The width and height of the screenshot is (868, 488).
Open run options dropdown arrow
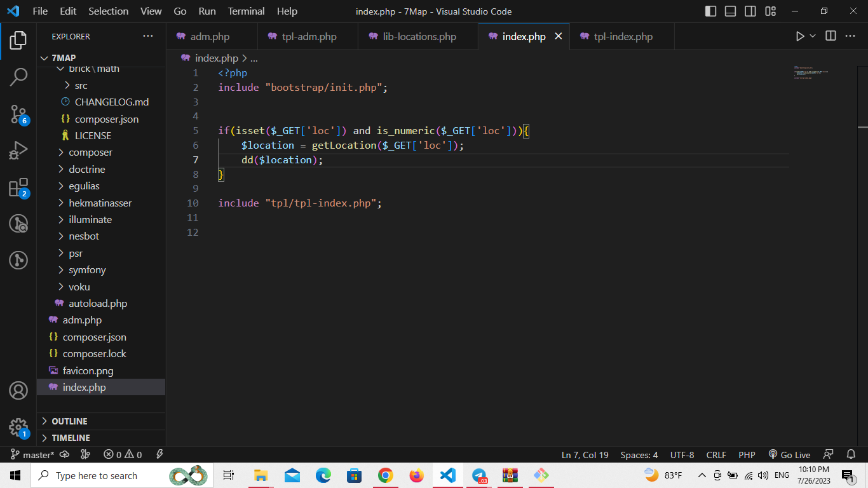(x=813, y=36)
